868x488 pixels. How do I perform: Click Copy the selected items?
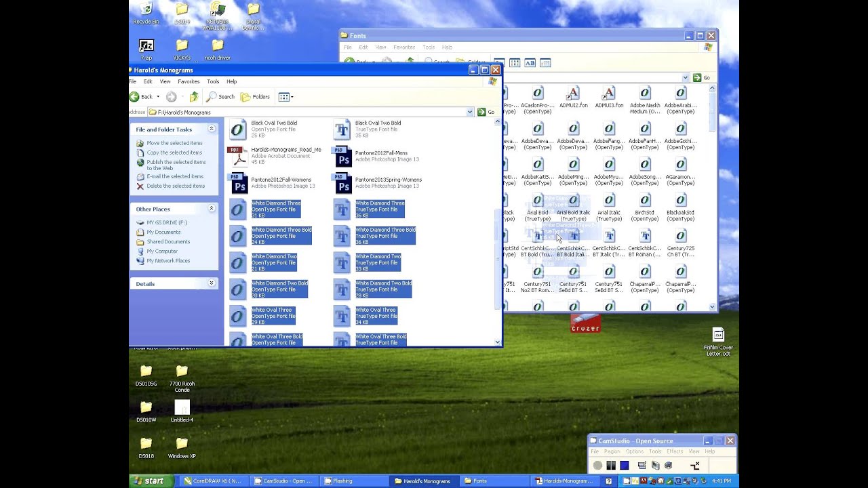(174, 152)
